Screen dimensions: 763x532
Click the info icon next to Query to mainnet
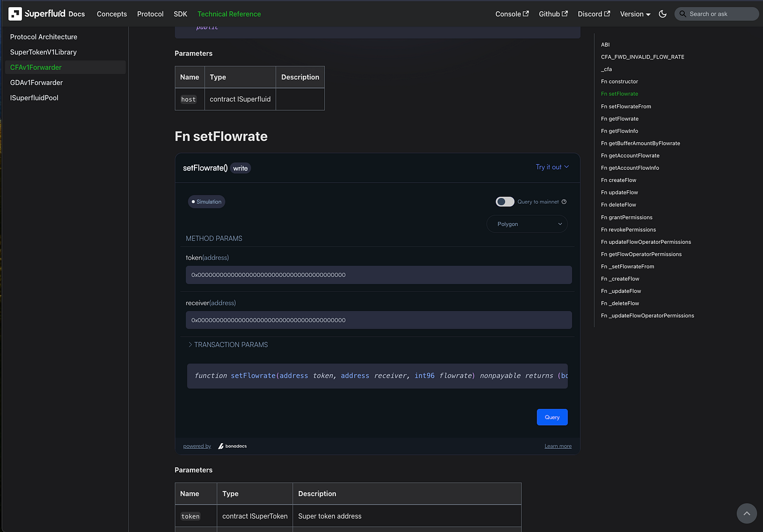tap(564, 201)
